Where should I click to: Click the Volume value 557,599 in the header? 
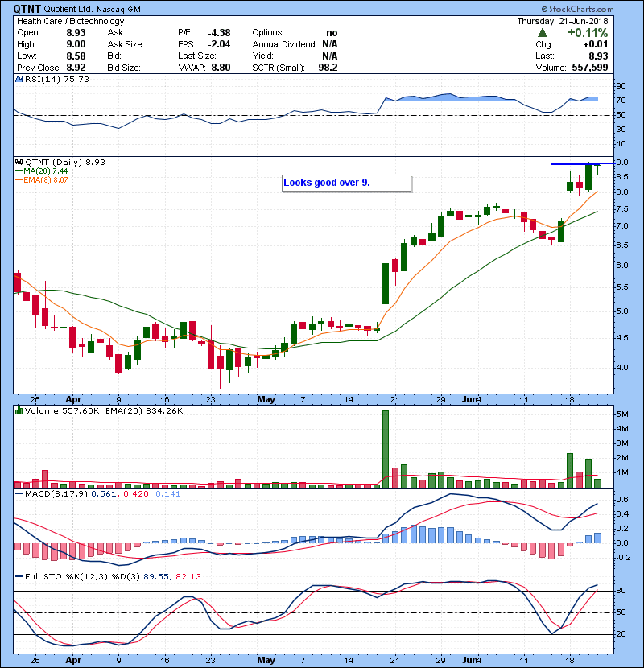590,68
